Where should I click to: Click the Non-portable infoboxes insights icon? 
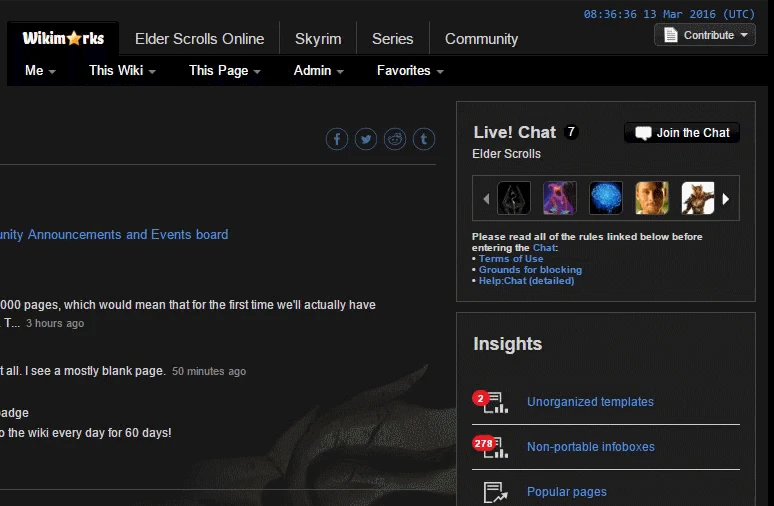point(495,447)
